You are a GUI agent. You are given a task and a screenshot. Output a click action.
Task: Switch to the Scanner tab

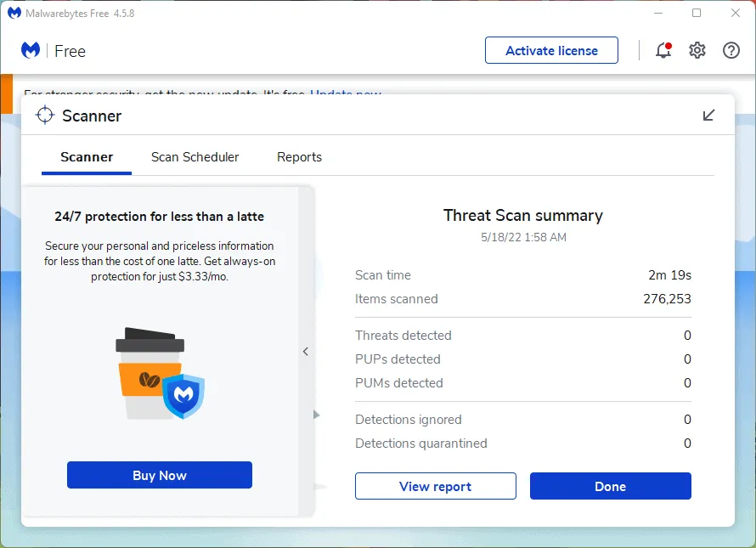pyautogui.click(x=87, y=157)
